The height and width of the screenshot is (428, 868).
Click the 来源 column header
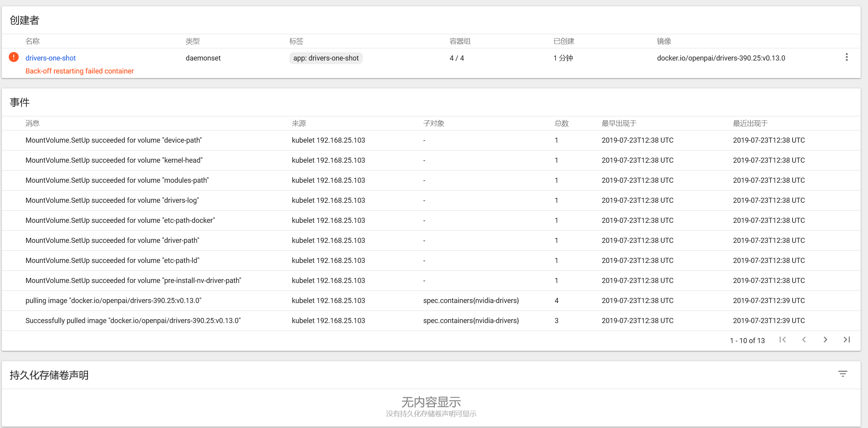click(299, 123)
